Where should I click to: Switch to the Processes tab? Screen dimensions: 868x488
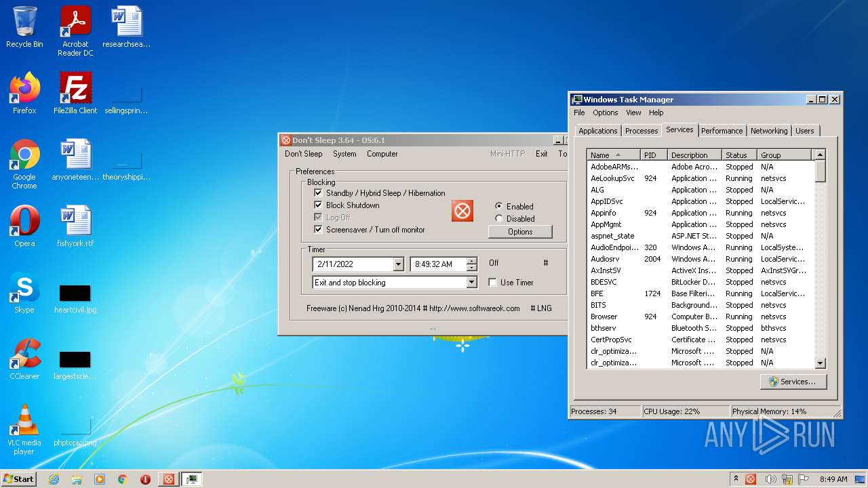[642, 131]
